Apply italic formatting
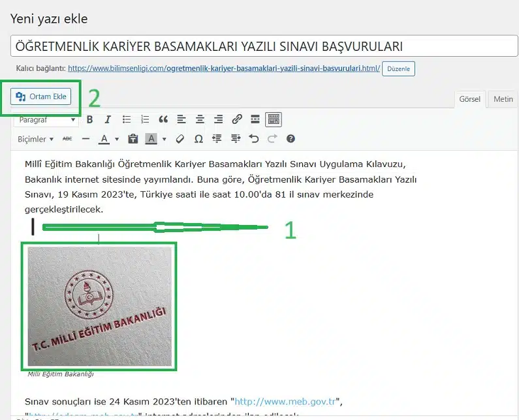Viewport: 519px width, 420px height. [x=108, y=119]
